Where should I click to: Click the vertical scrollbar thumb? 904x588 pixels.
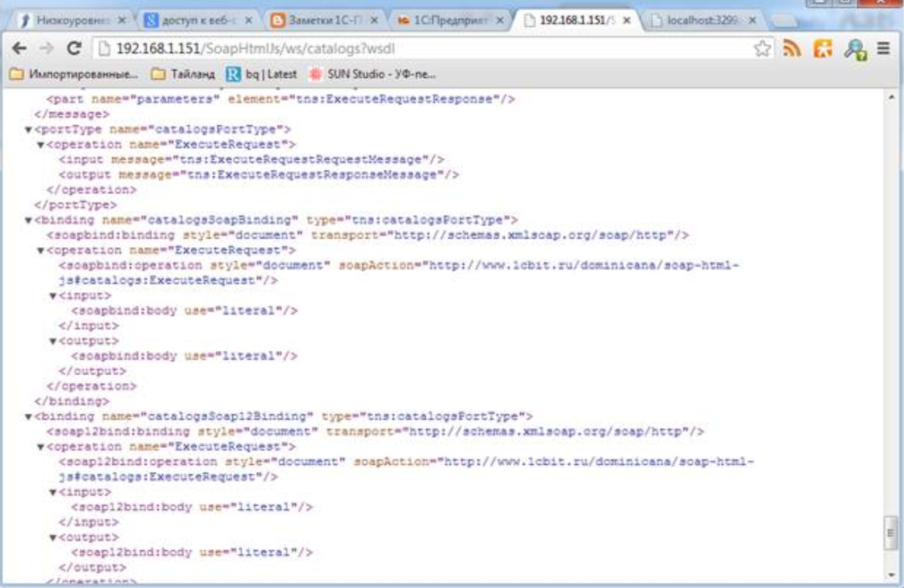[x=891, y=532]
